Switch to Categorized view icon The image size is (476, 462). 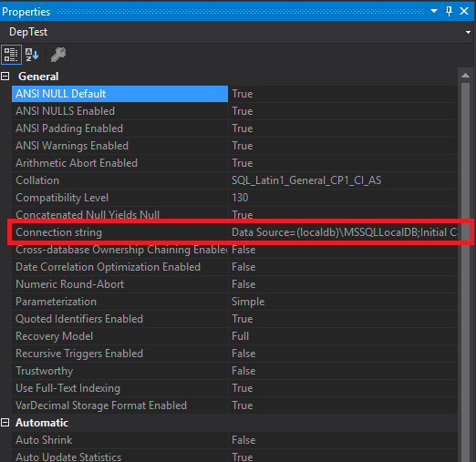11,55
